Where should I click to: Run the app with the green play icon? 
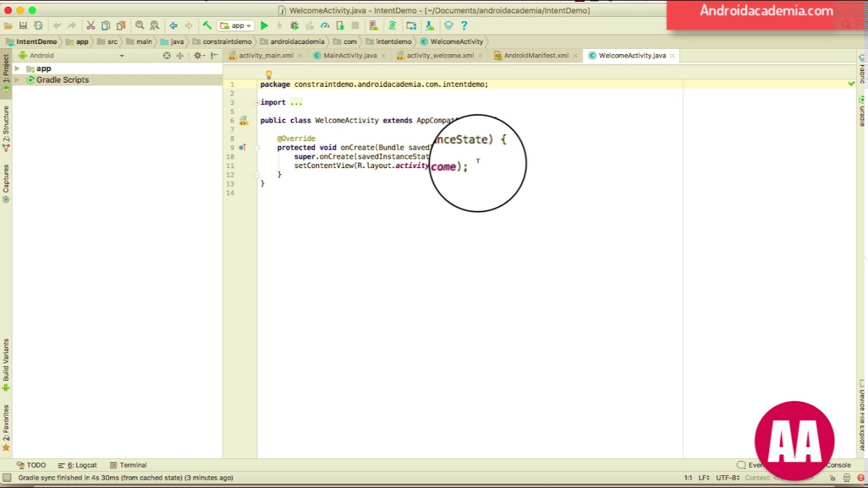point(264,26)
